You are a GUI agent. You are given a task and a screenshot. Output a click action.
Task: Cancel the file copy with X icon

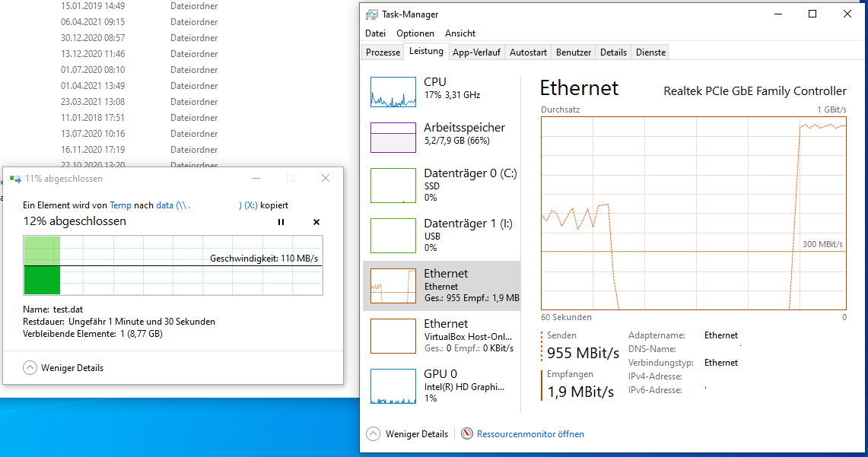[x=316, y=222]
